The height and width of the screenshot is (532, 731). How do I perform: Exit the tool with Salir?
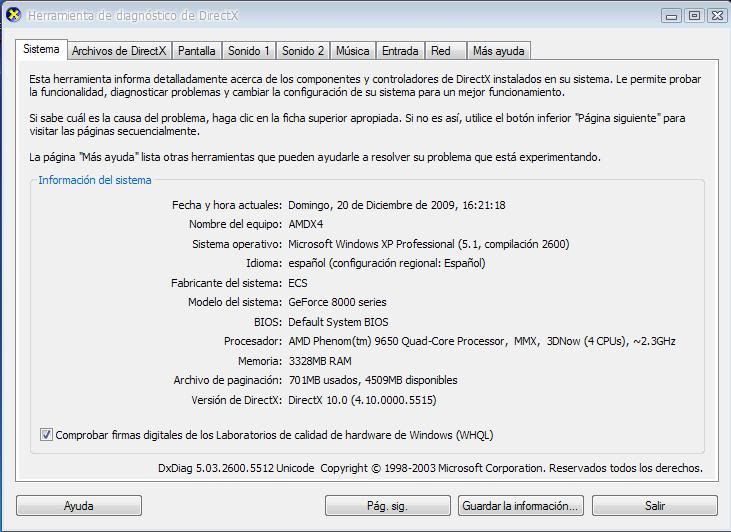tap(655, 506)
